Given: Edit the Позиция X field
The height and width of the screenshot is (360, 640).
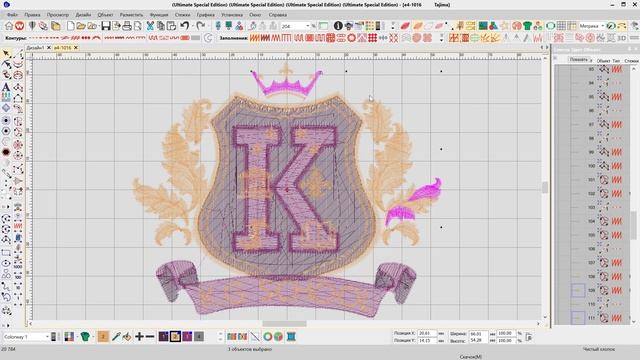Looking at the screenshot, I should pyautogui.click(x=427, y=333).
